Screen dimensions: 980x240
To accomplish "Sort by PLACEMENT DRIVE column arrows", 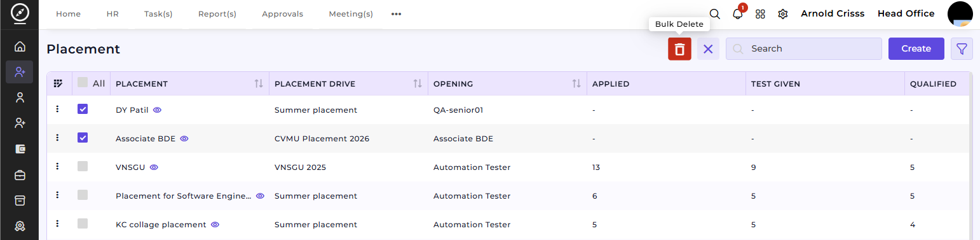I will [x=418, y=84].
